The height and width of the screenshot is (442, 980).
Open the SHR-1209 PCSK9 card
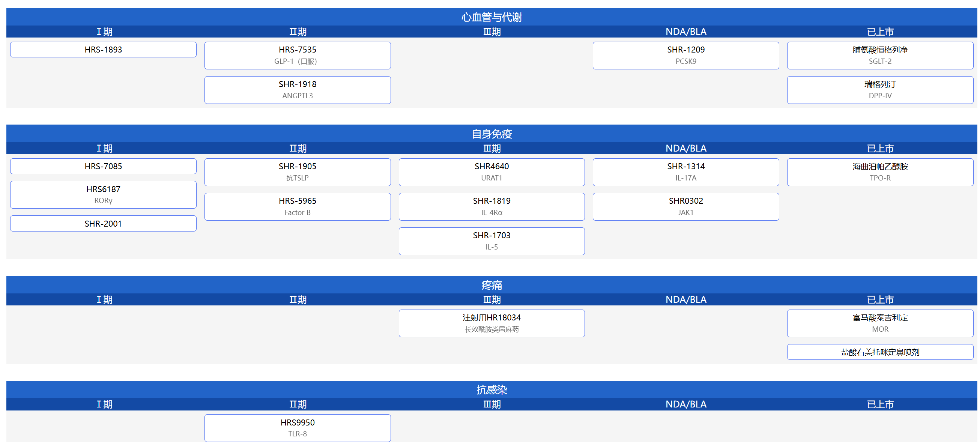coord(685,56)
